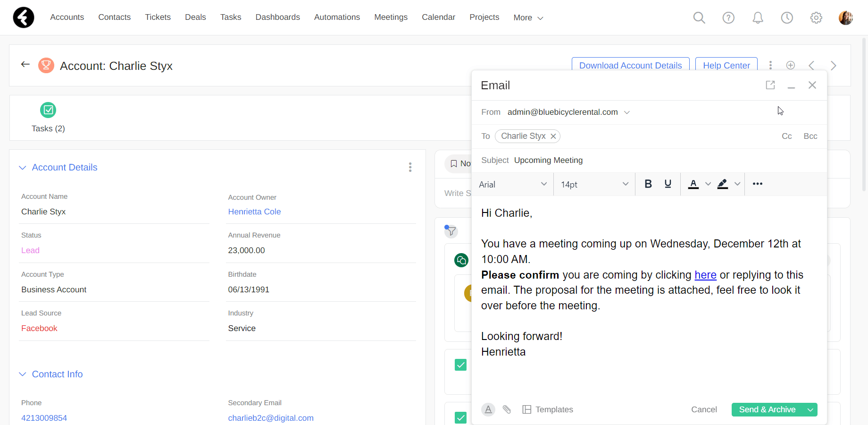
Task: Click the Subject field Upcoming Meeting
Action: pos(548,161)
